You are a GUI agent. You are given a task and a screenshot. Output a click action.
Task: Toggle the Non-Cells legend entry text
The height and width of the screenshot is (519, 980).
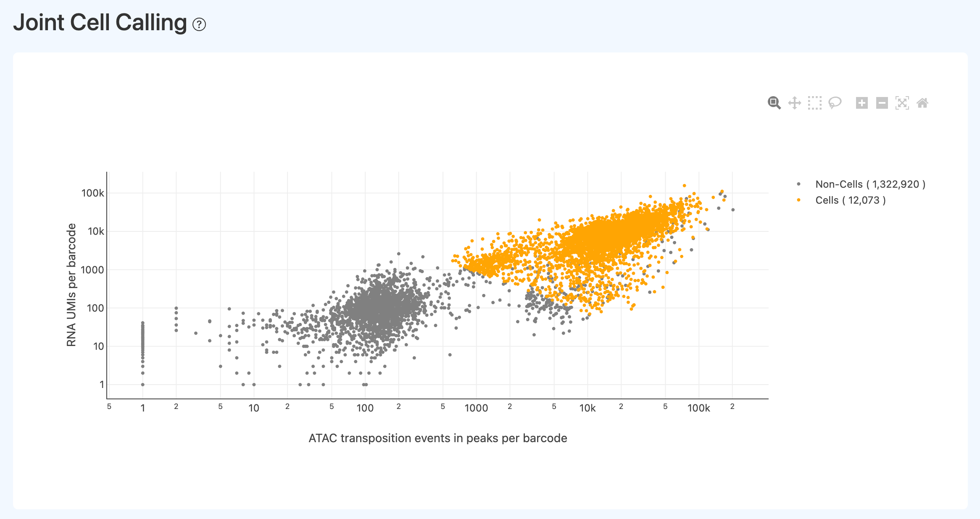tap(870, 184)
